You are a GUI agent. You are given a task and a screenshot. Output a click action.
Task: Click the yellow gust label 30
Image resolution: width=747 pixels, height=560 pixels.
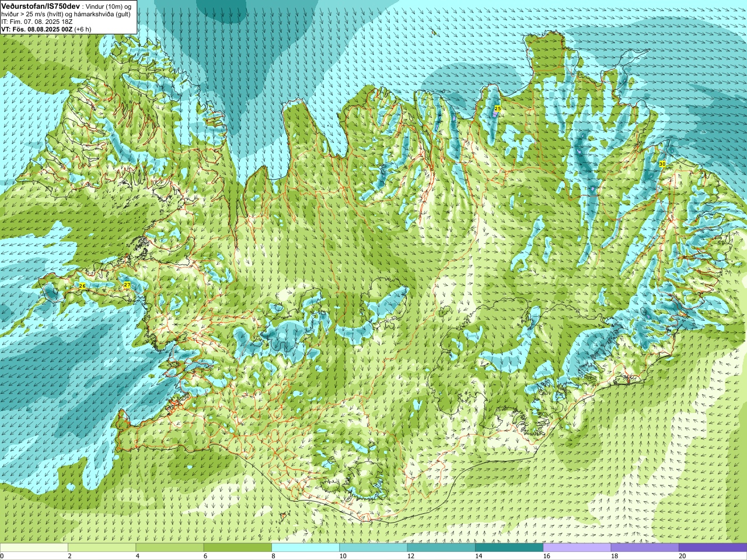662,164
